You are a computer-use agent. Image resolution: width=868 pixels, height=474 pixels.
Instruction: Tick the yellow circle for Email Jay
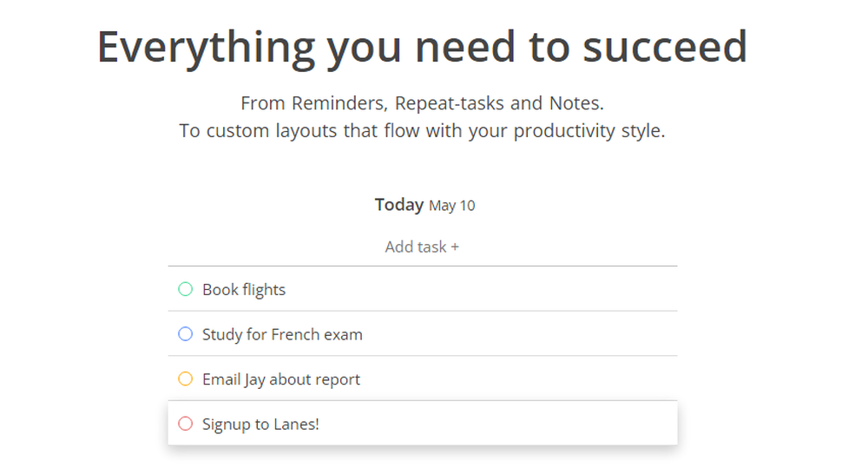185,379
